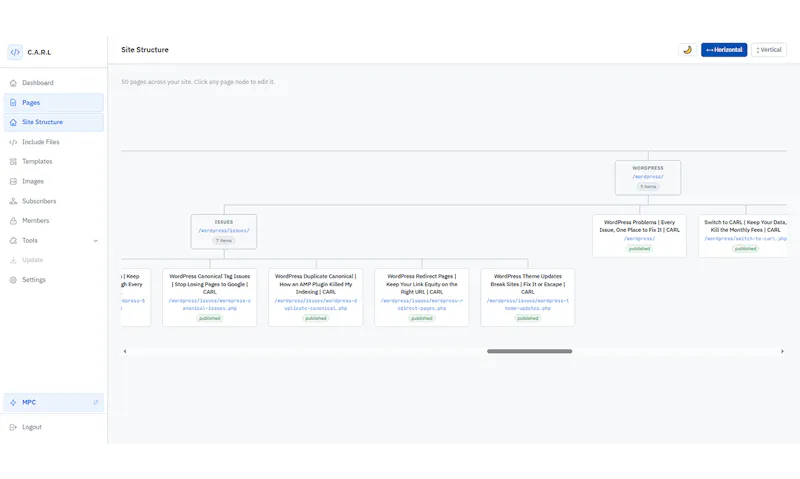
Task: Select the WORDPRESS folder node
Action: (x=648, y=178)
